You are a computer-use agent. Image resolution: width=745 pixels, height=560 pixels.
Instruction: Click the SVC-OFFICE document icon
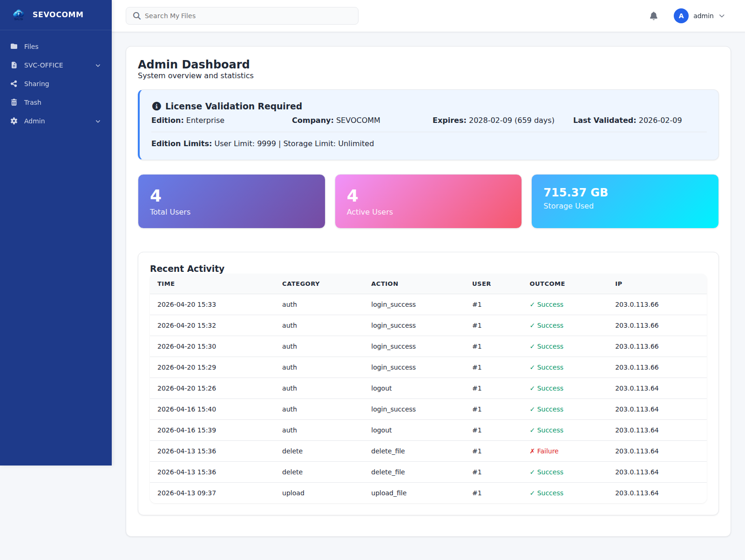coord(14,65)
